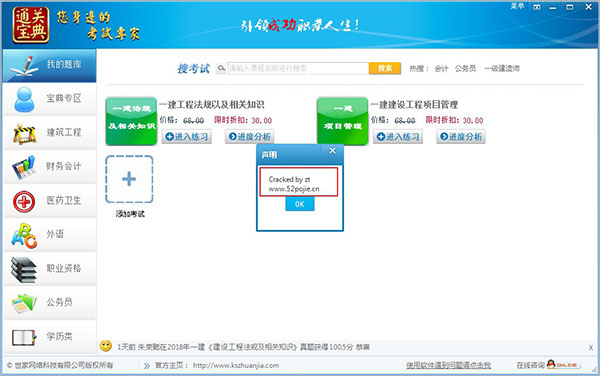600x376 pixels.
Task: Click 进度分析 for 一建工程法规以及相关知识
Action: tap(249, 137)
